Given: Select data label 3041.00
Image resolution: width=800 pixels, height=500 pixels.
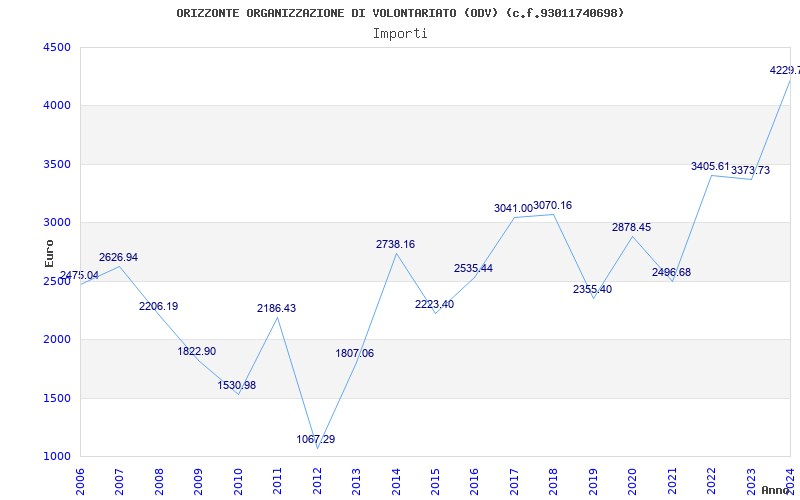Looking at the screenshot, I should click(x=513, y=208).
